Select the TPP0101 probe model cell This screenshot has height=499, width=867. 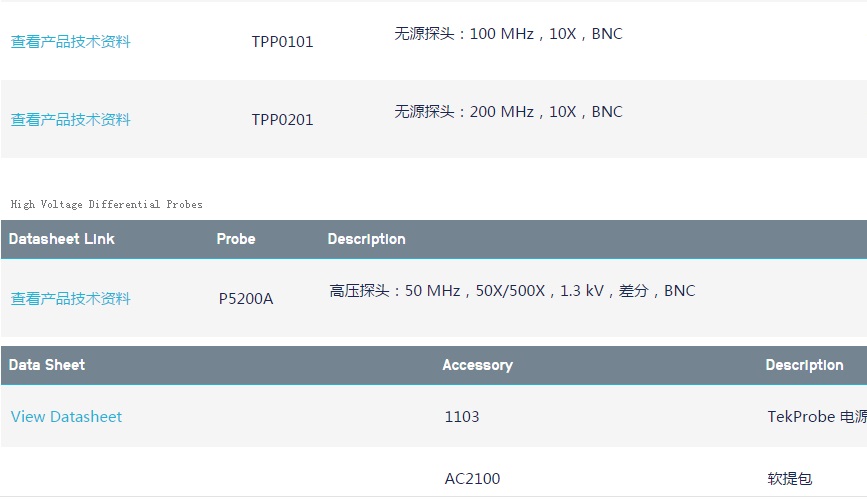[283, 42]
